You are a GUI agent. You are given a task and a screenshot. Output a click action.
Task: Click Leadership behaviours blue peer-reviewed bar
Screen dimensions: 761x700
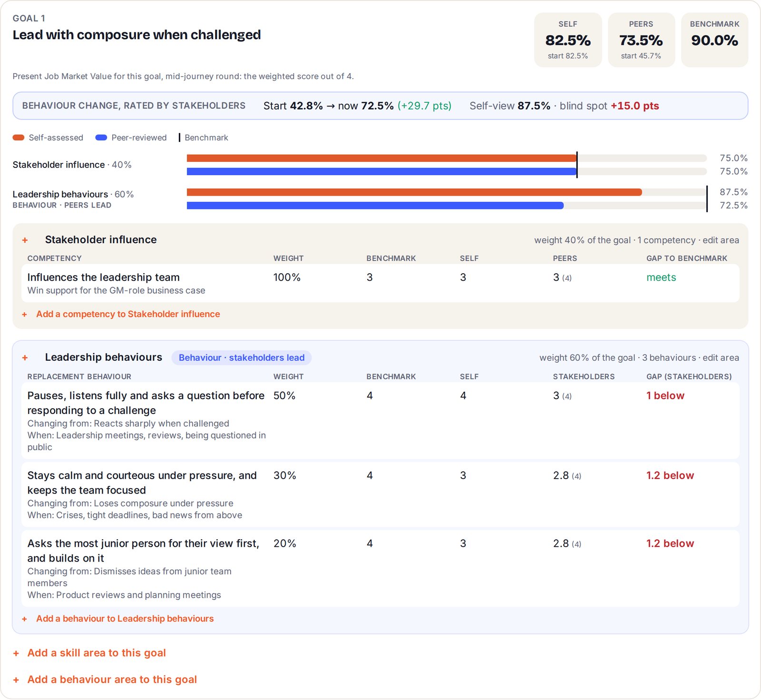click(x=375, y=206)
